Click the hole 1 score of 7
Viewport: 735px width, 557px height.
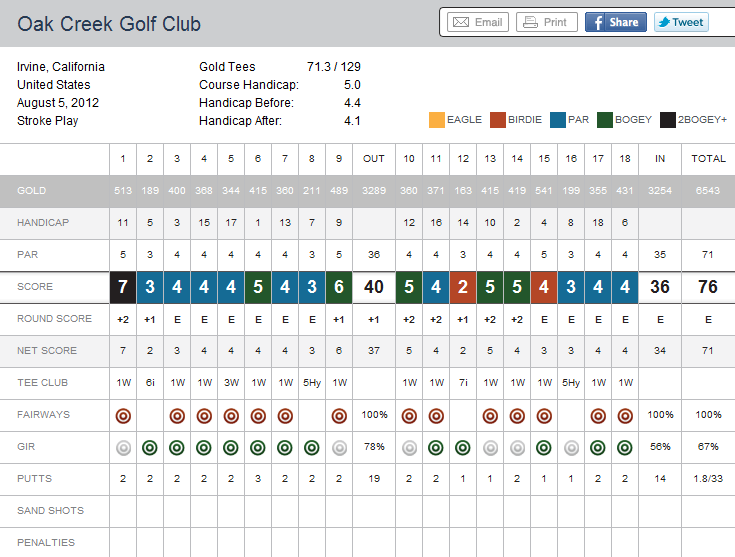(123, 287)
